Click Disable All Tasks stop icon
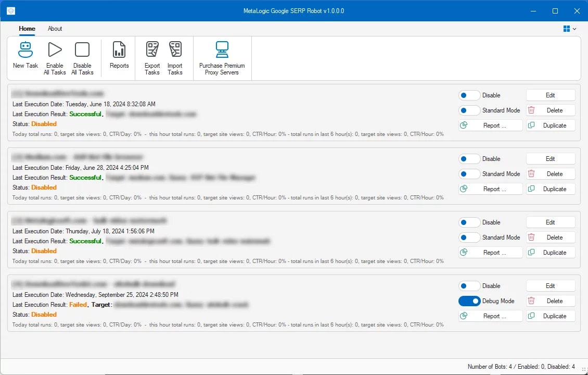Viewport: 588px width, 375px height. [x=82, y=49]
